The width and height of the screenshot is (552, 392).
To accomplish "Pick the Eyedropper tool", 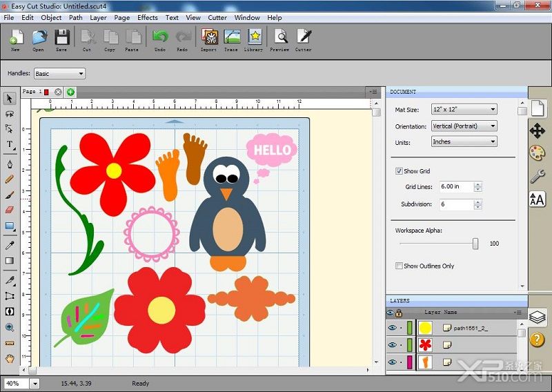I will coord(10,245).
